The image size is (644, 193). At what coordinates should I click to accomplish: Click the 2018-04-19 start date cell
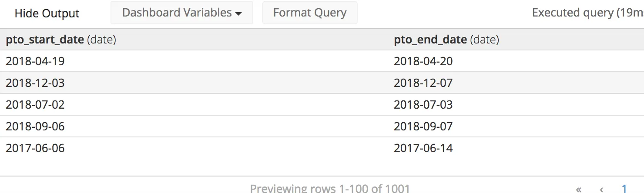click(35, 61)
